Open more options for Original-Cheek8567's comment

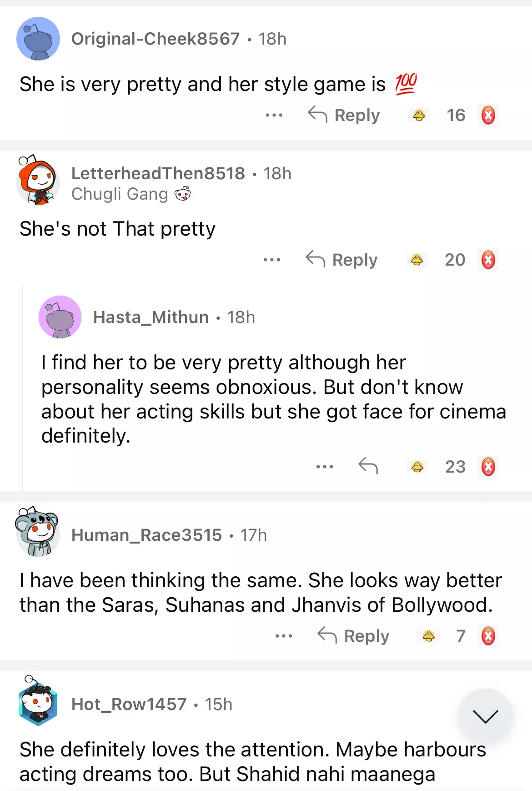click(x=274, y=115)
